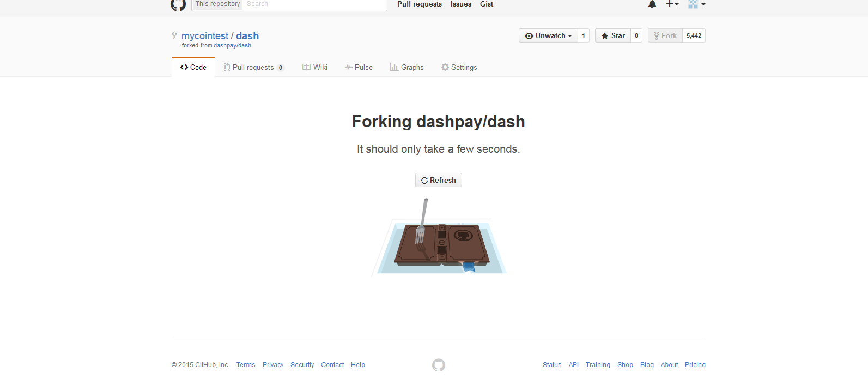Open the Status footer link
868x378 pixels.
[552, 365]
